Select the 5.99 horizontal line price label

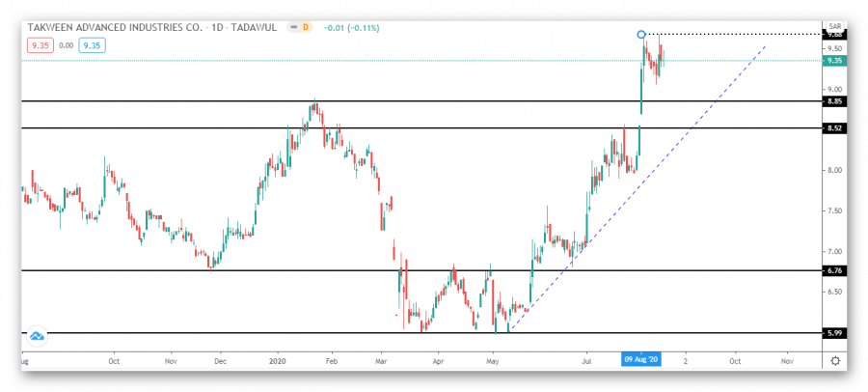pyautogui.click(x=833, y=333)
